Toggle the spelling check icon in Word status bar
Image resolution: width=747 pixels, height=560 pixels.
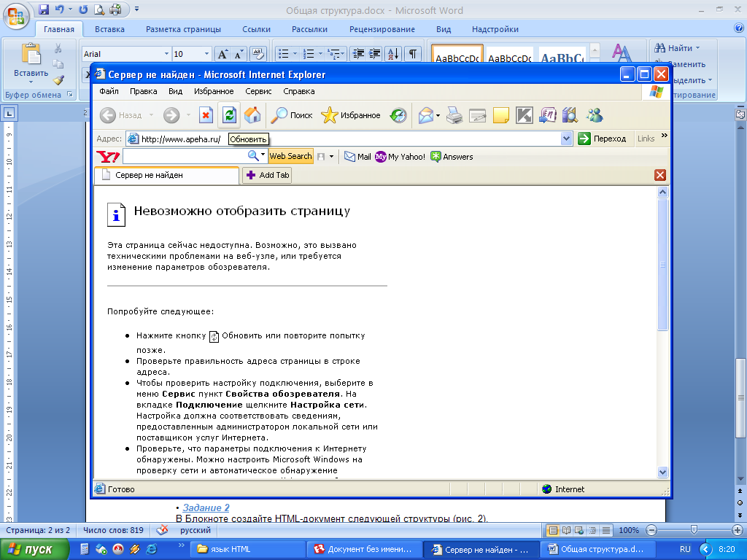pyautogui.click(x=163, y=529)
